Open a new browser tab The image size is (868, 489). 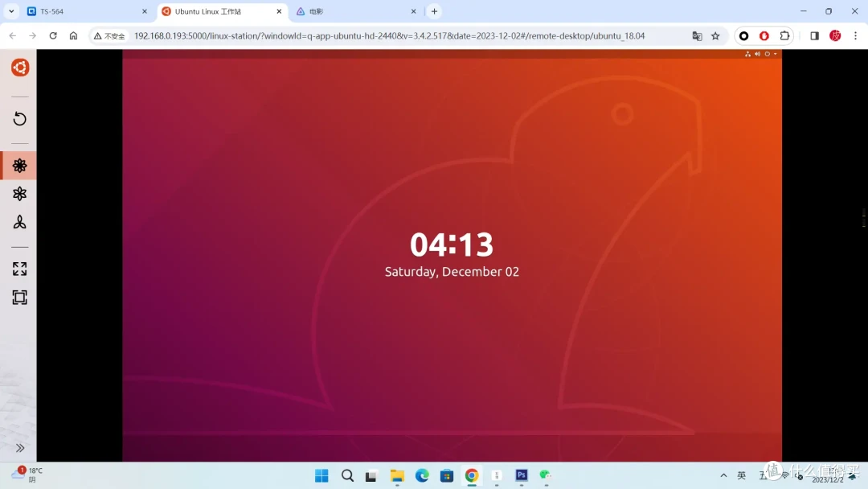(x=435, y=11)
